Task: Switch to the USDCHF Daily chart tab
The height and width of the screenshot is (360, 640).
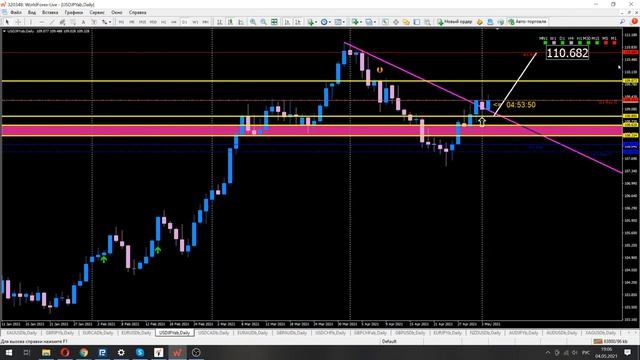Action: (330, 333)
